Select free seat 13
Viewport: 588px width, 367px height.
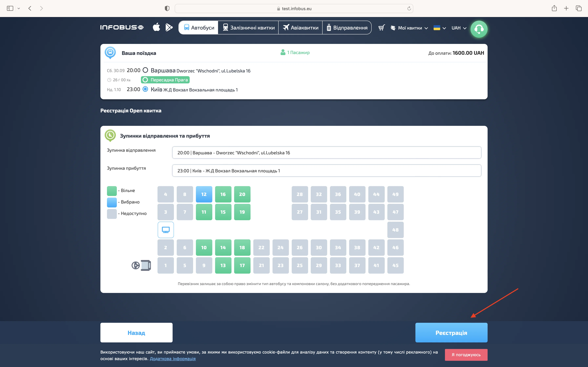(x=223, y=265)
